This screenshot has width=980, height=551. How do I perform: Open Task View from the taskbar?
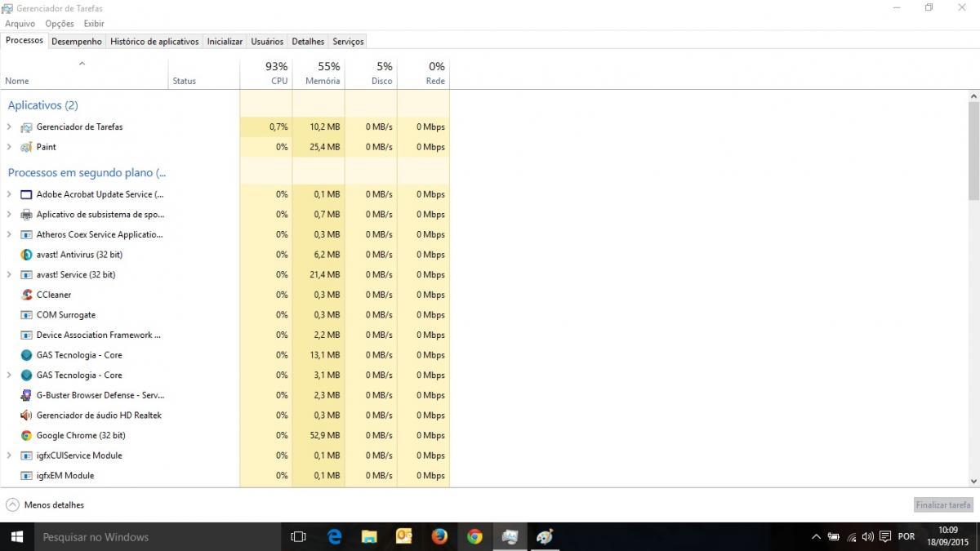[298, 537]
